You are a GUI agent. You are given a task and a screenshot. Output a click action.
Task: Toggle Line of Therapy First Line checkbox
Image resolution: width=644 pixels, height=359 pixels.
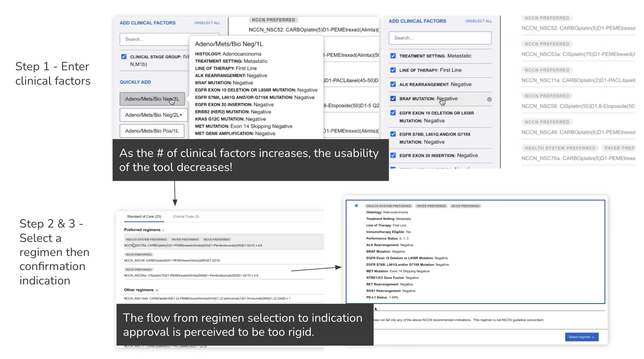coord(393,70)
